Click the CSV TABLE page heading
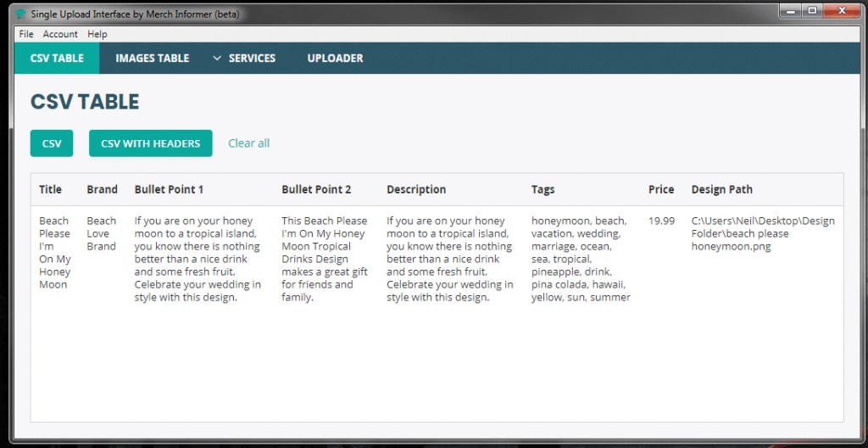This screenshot has width=868, height=448. coord(85,102)
